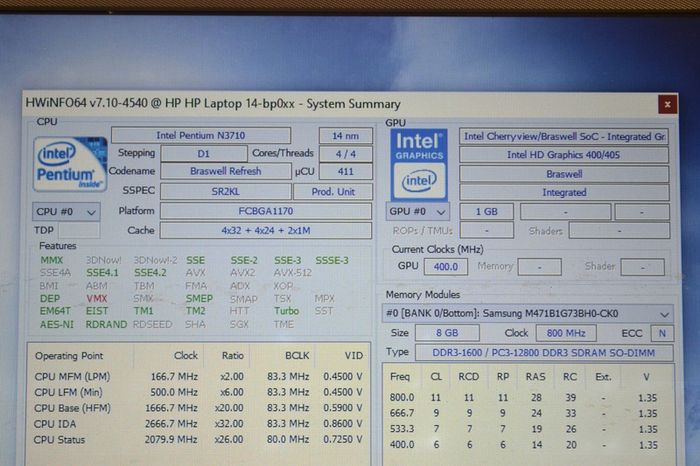Viewport: 700px width, 466px height.
Task: Click the SMEP feature flag
Action: coord(199,298)
